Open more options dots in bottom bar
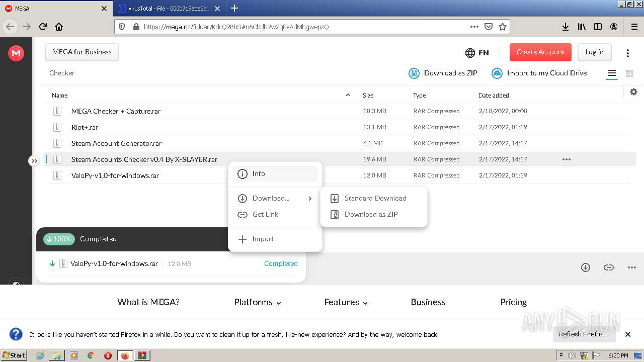 tap(632, 267)
